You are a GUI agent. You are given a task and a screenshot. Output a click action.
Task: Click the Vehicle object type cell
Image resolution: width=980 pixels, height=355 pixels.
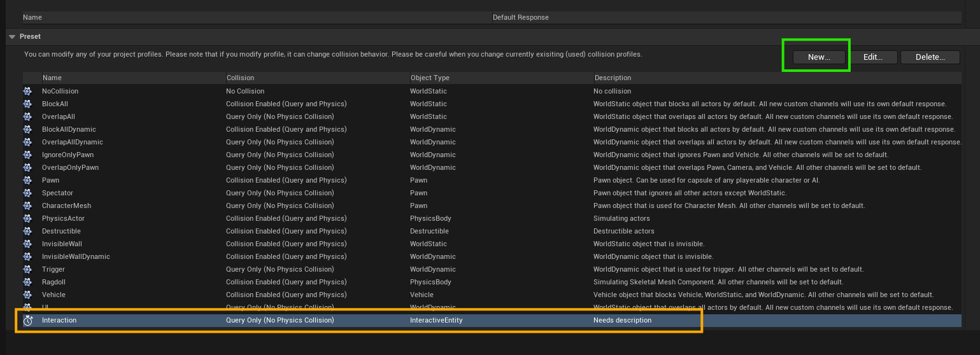(422, 295)
